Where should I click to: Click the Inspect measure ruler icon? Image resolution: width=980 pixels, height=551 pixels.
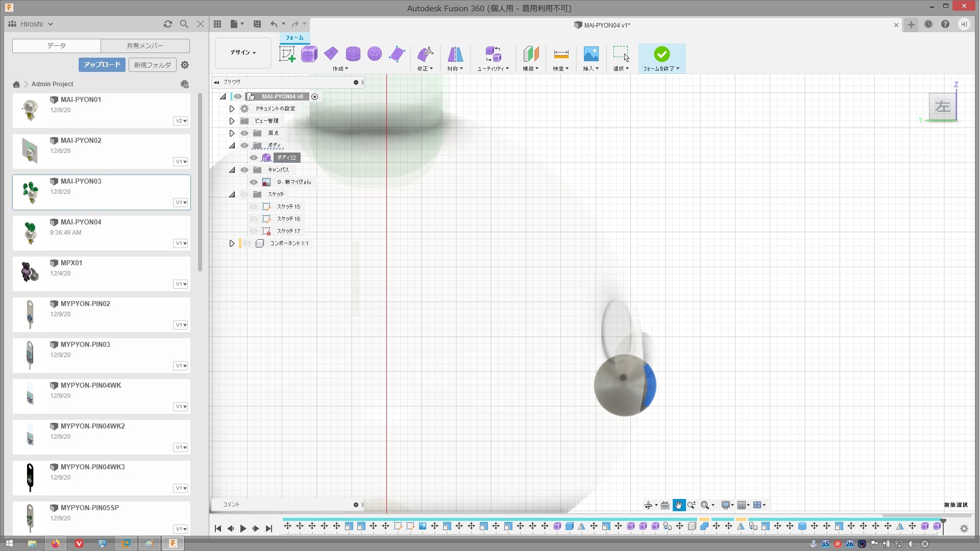[x=561, y=54]
